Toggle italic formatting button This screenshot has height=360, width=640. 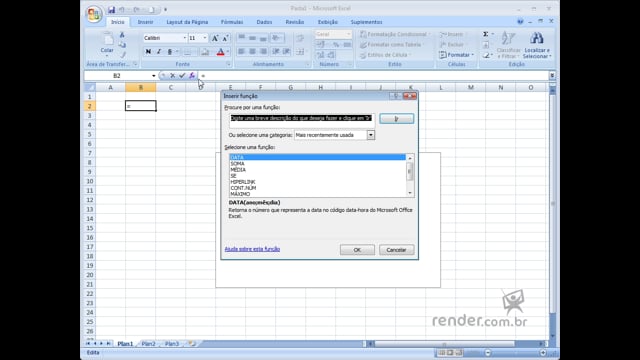(159, 52)
